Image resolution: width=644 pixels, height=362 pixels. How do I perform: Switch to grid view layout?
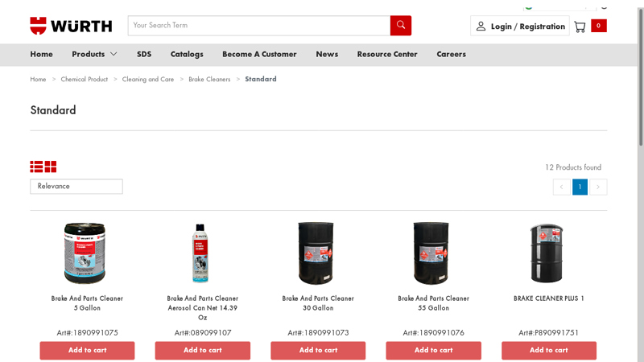[x=51, y=167]
